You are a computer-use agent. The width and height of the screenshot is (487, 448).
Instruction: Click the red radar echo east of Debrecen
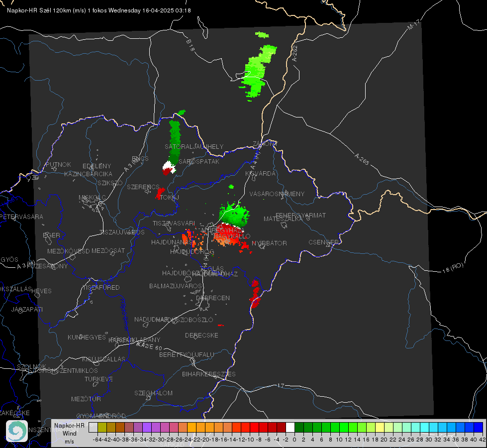pos(255,294)
